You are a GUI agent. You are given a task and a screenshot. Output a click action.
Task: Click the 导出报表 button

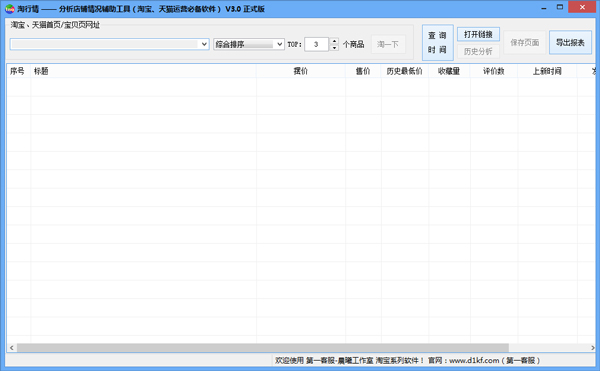pos(570,42)
